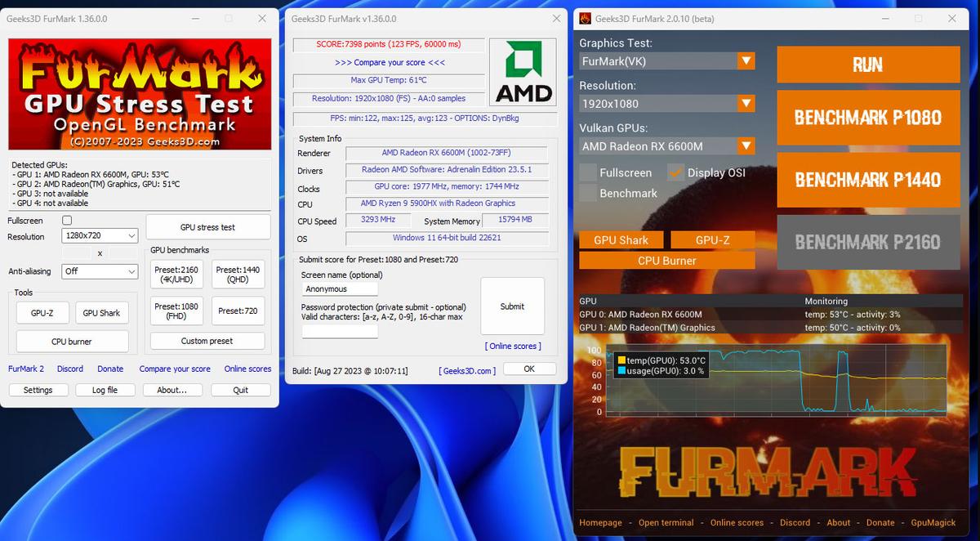This screenshot has height=541, width=980.
Task: Run Preset:2160 (4K/UHD) benchmark
Action: click(178, 275)
